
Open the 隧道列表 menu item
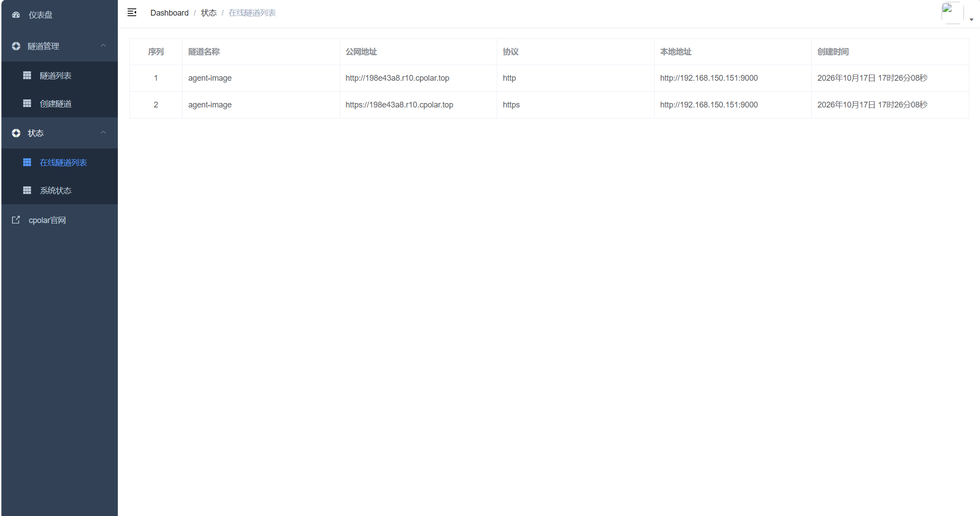(x=59, y=75)
